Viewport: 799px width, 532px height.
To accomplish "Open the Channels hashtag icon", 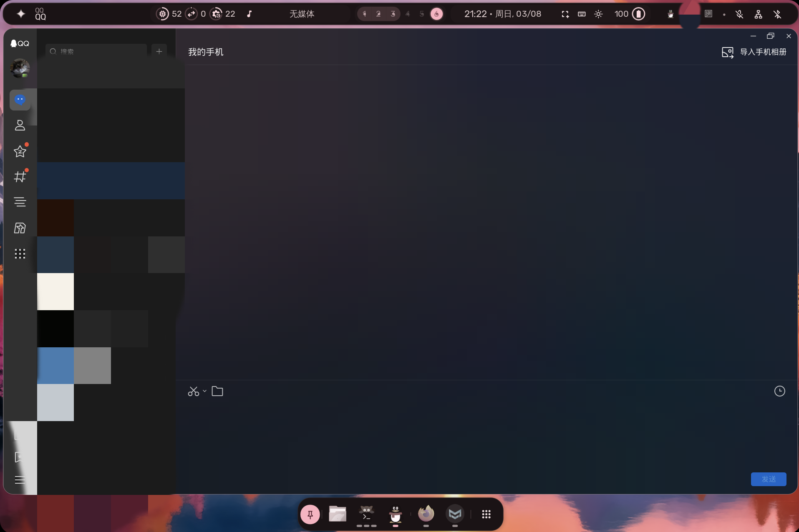I will 20,177.
